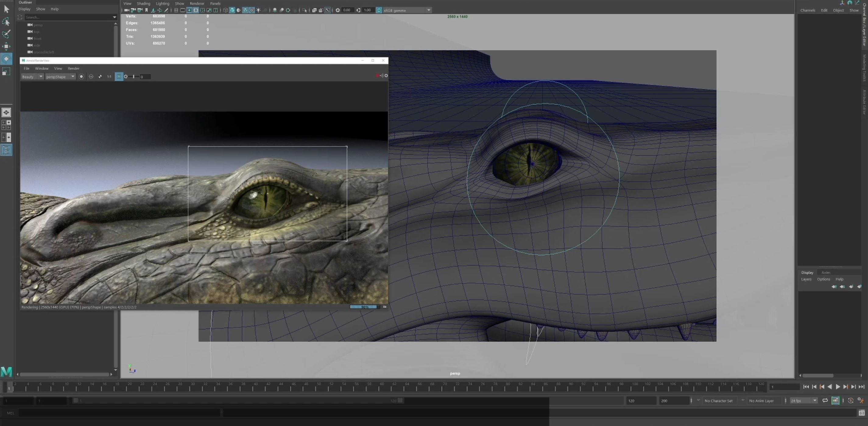Open the Outliner search options arrow

[x=115, y=17]
